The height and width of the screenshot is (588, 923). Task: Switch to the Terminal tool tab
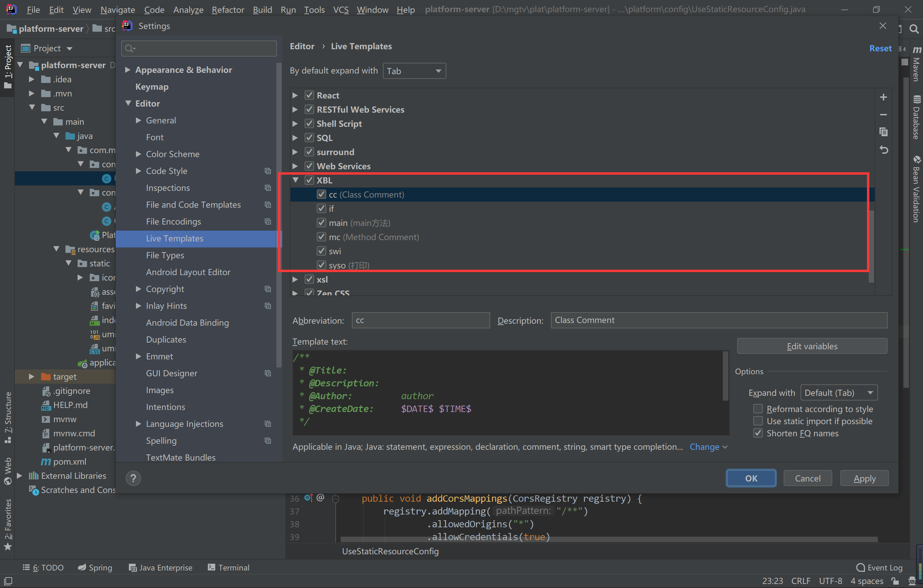coord(228,567)
